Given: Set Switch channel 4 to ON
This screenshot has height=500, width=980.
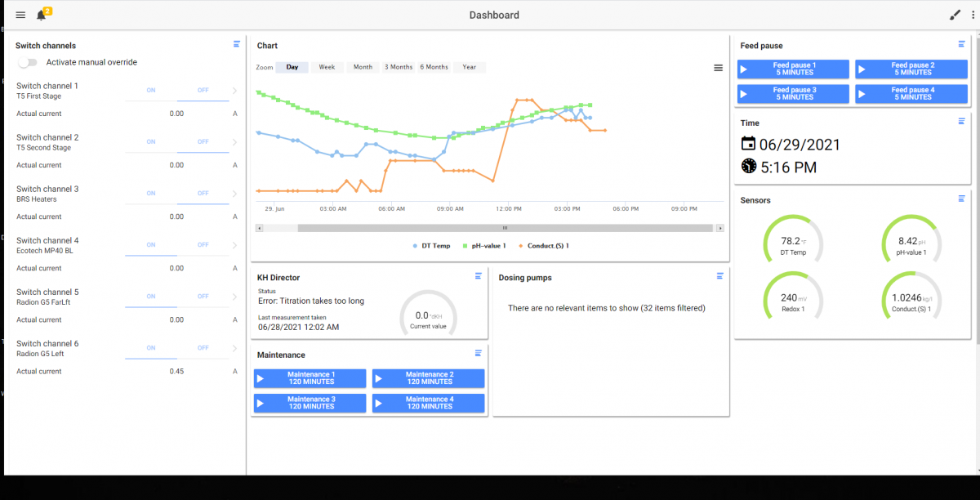Looking at the screenshot, I should click(151, 245).
